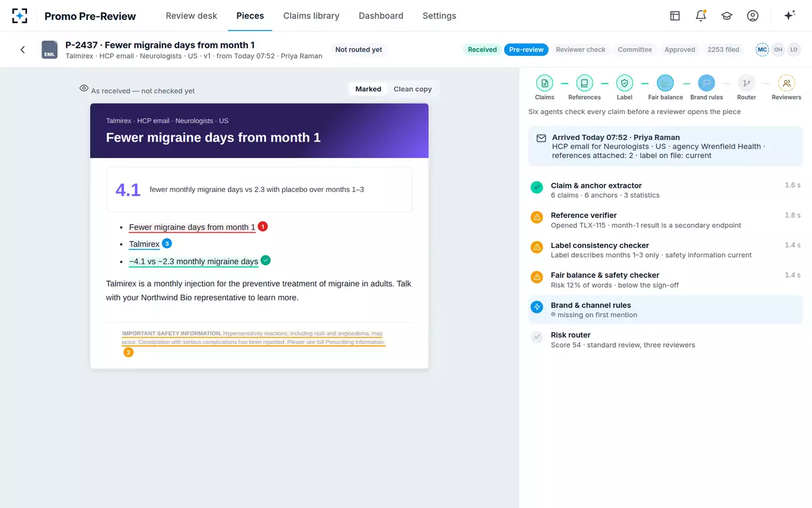The image size is (812, 508).
Task: Switch to Marked view
Action: coord(368,89)
